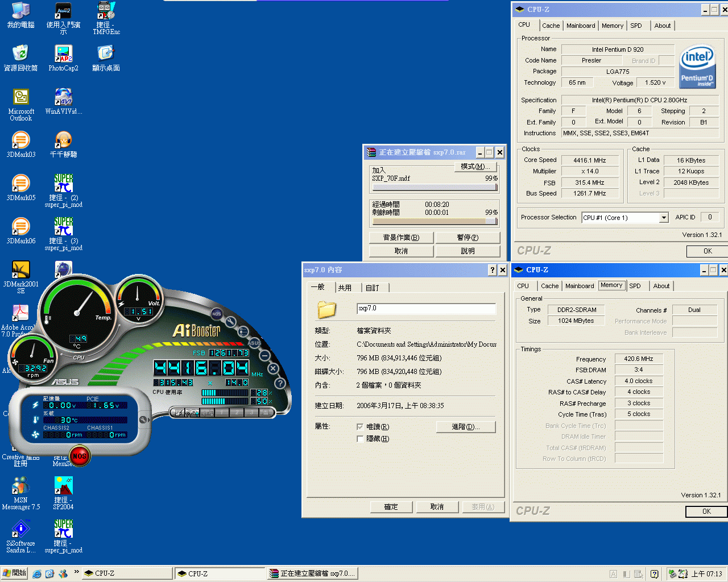This screenshot has width=728, height=582.
Task: Open the 3DMark2001 SE desktop icon
Action: pos(21,277)
